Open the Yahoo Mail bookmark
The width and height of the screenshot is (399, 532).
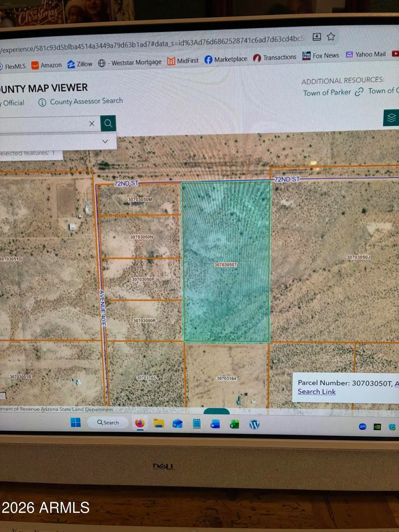pyautogui.click(x=366, y=54)
